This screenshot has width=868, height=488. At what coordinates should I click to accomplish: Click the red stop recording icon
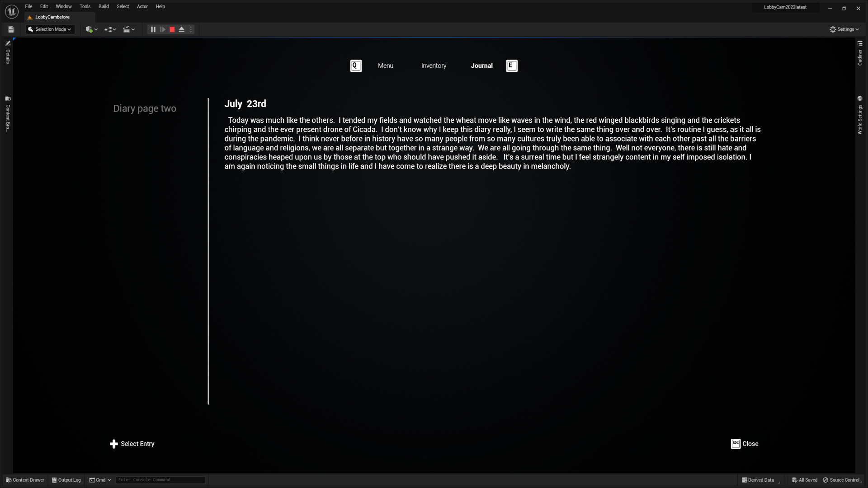pos(172,29)
